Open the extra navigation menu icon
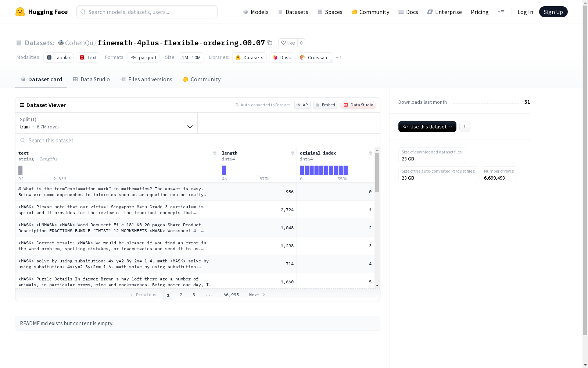Viewport: 588px width, 368px height. click(x=501, y=12)
